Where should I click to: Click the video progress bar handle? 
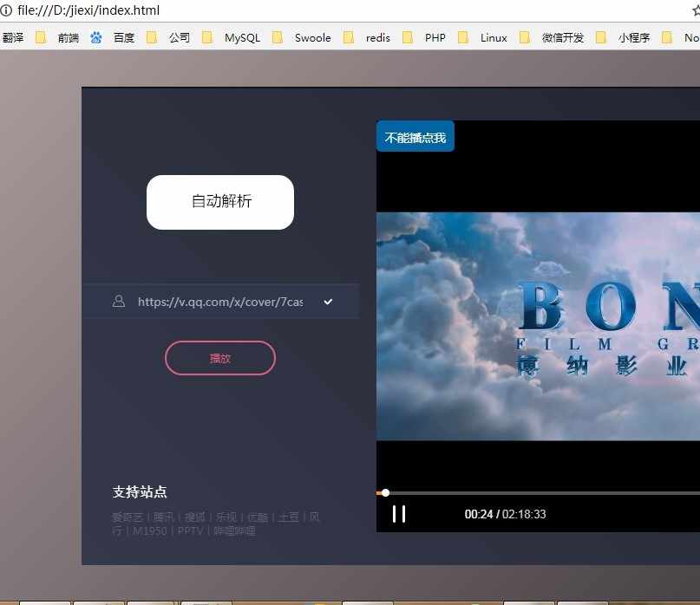(385, 492)
